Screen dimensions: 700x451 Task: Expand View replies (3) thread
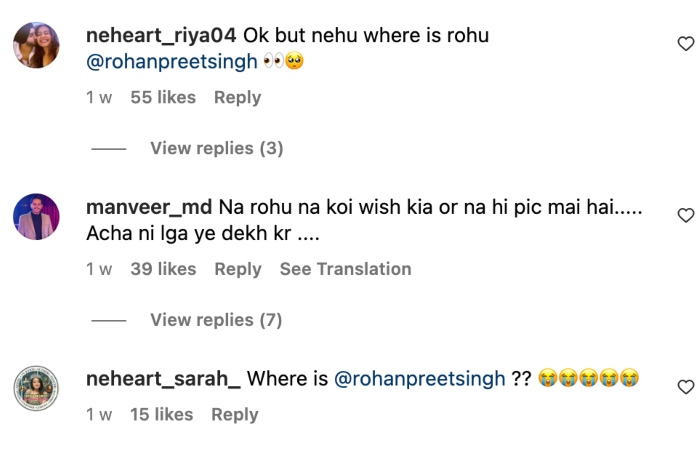(216, 148)
